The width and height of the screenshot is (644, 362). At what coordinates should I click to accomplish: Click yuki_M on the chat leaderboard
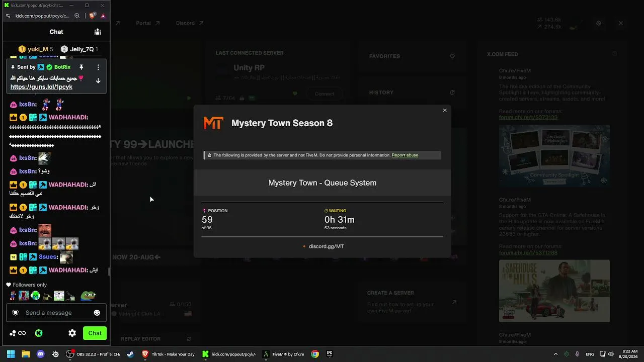click(x=38, y=49)
